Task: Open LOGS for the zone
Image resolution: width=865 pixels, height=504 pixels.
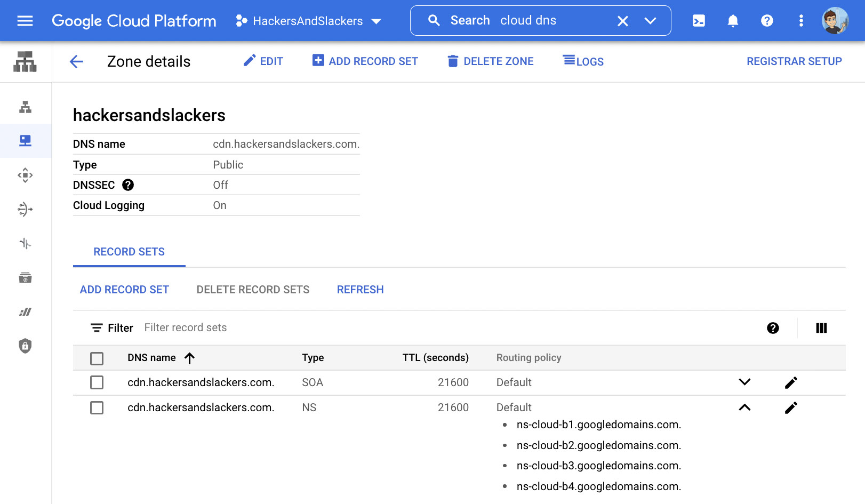Action: coord(583,61)
